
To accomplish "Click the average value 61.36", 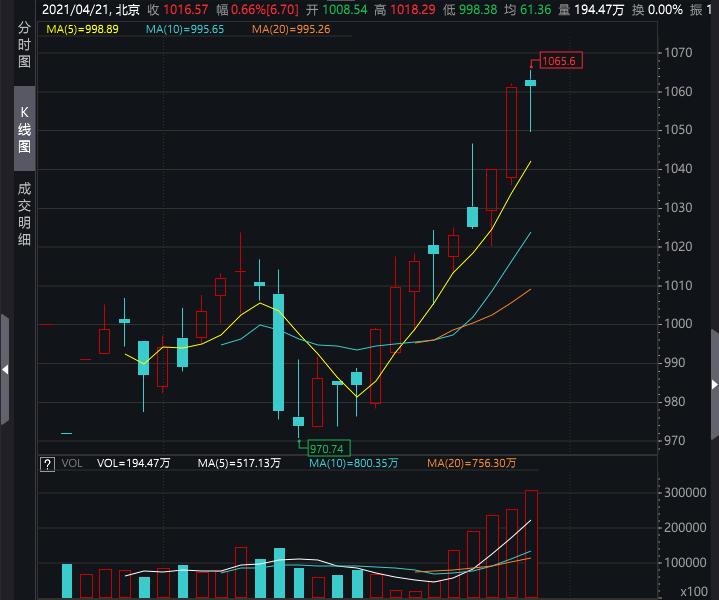I will point(536,10).
